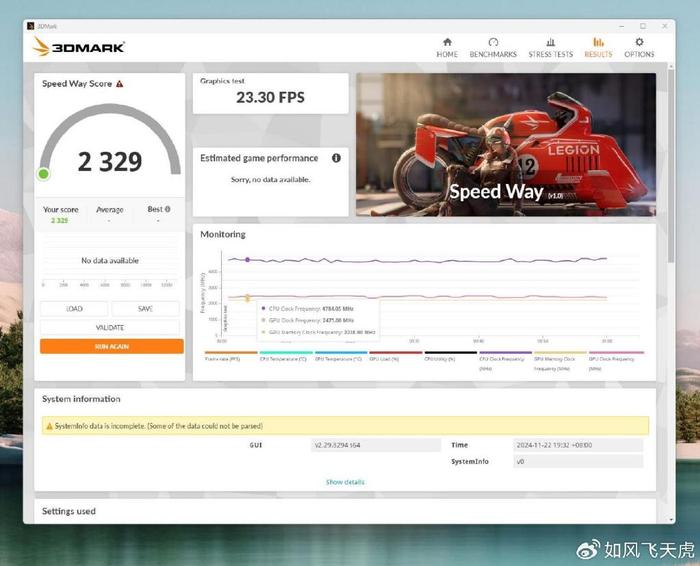Image resolution: width=700 pixels, height=566 pixels.
Task: Click GPU Clock Frequency value in tooltip
Action: coord(338,320)
